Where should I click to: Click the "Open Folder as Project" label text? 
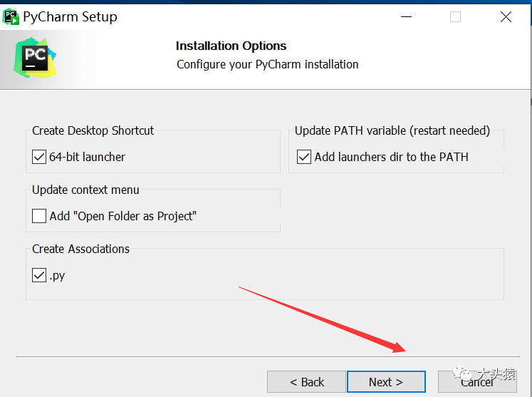tap(123, 216)
